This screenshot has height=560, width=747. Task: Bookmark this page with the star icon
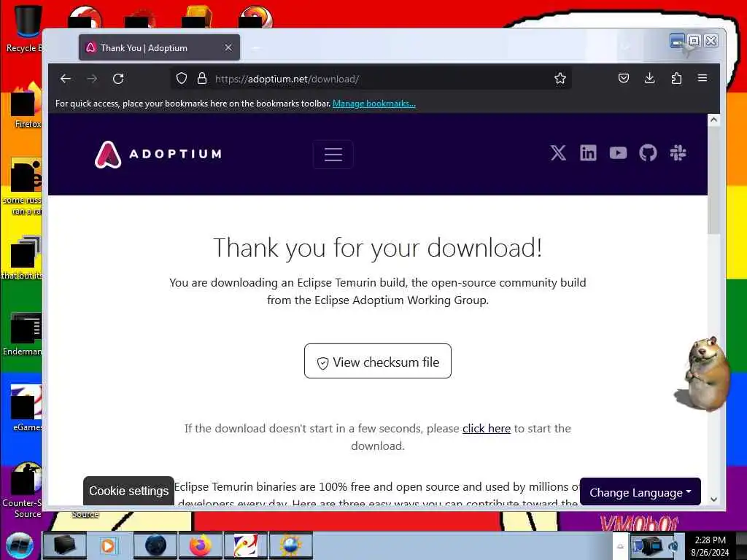pyautogui.click(x=560, y=79)
